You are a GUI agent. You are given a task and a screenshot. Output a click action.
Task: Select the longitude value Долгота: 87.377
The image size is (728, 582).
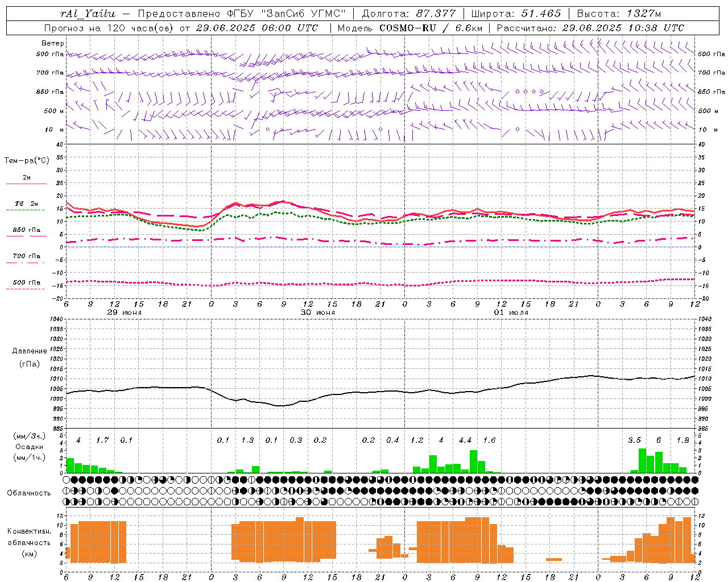click(x=409, y=14)
